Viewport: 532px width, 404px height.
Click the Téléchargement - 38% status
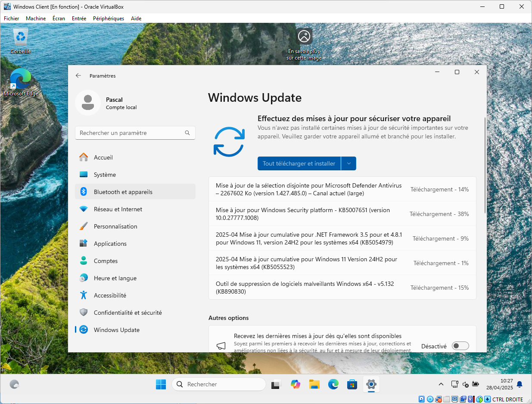pos(439,214)
